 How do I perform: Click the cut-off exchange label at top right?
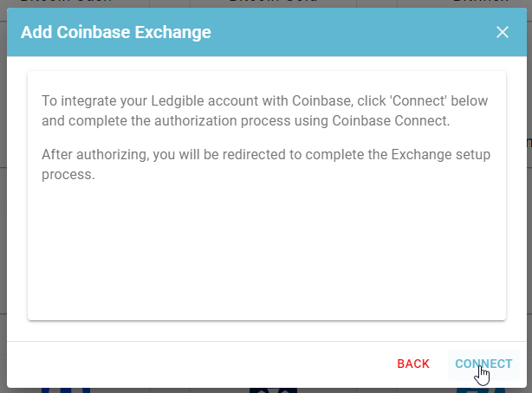pyautogui.click(x=481, y=2)
